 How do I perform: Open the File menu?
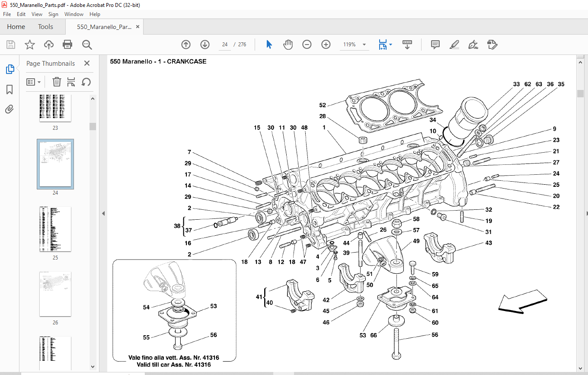point(7,14)
